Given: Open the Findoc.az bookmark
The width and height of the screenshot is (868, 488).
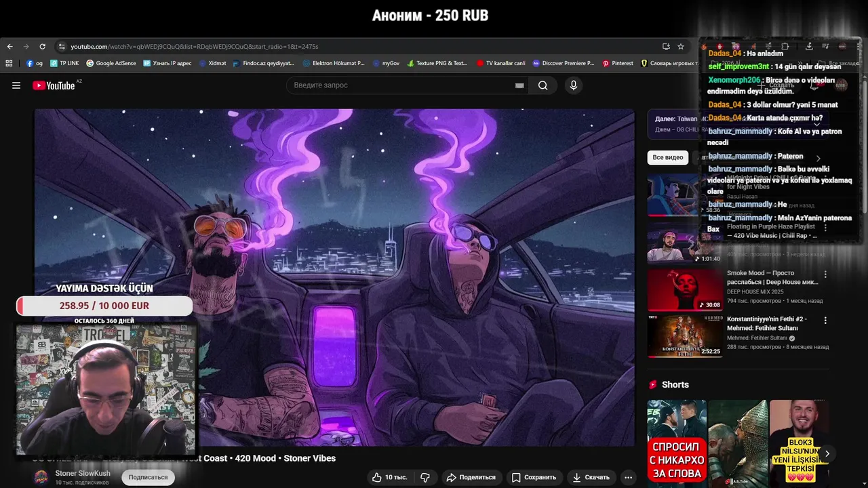Looking at the screenshot, I should [x=264, y=63].
